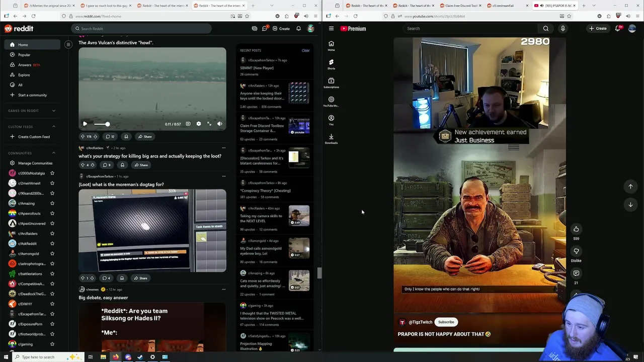The image size is (644, 362).
Task: Open Explore in Reddit sidebar
Action: (32, 75)
